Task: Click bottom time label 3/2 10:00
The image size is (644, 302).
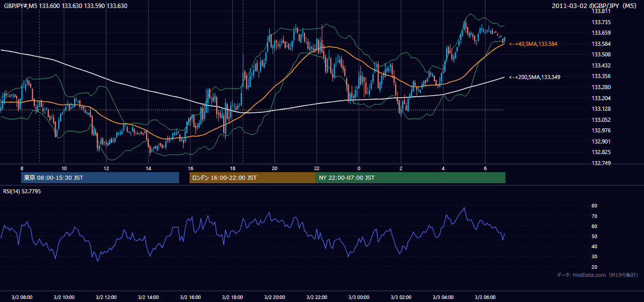Action: [x=63, y=297]
